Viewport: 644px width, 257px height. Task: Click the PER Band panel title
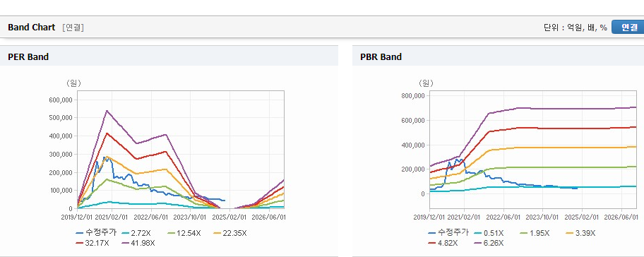tap(28, 56)
